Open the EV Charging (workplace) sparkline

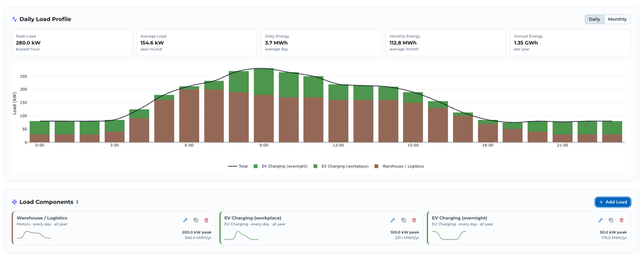[x=241, y=235]
